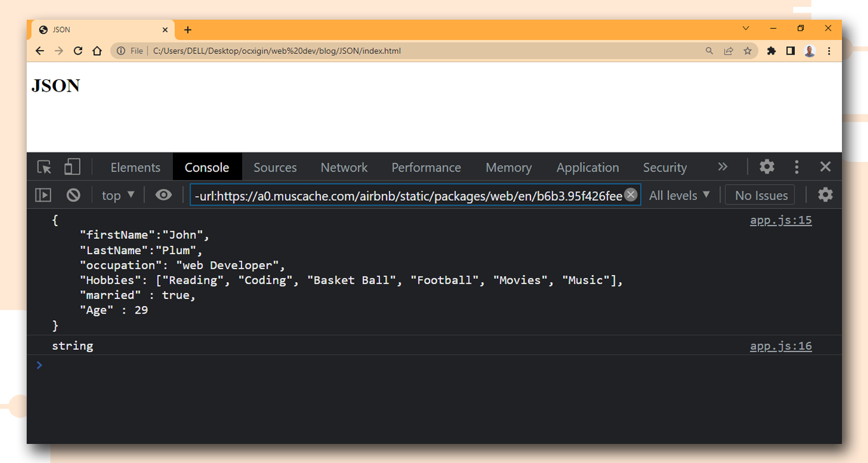Expand more DevTools tabs chevron

pos(722,167)
